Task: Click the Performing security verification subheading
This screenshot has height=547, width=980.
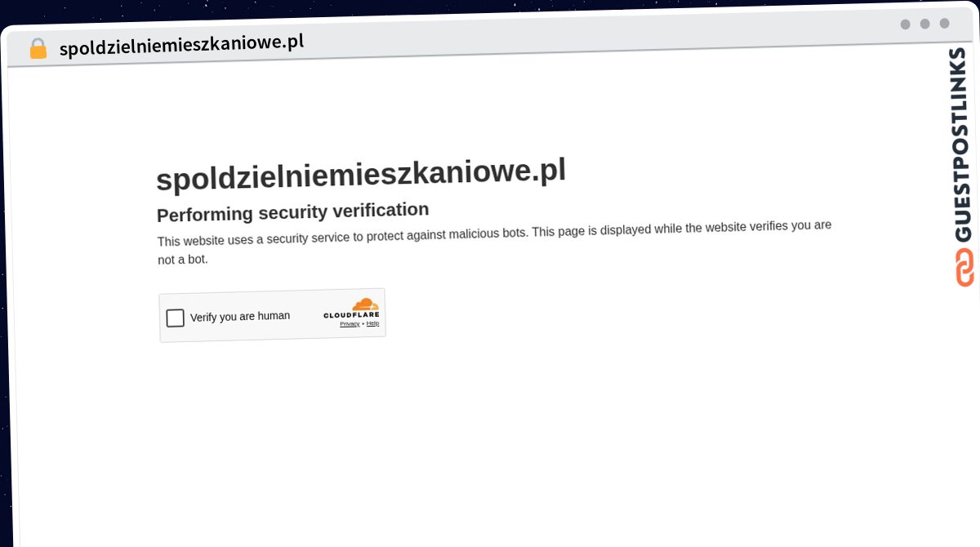Action: [292, 212]
